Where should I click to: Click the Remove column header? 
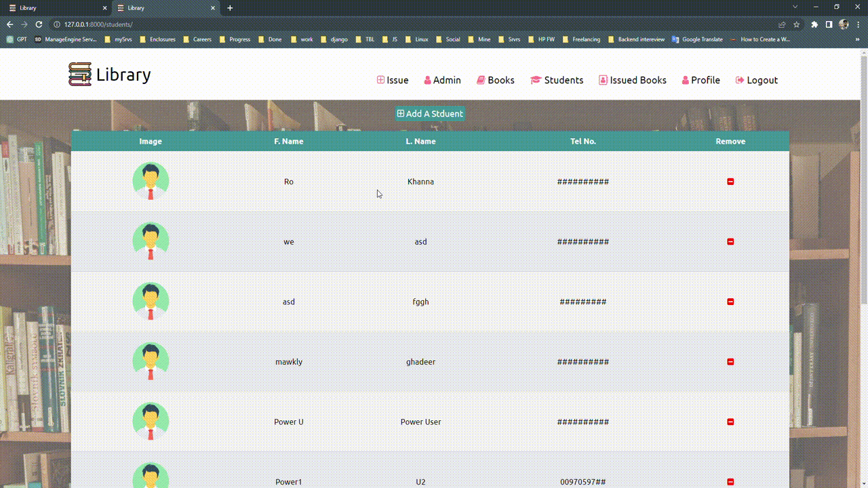(730, 142)
